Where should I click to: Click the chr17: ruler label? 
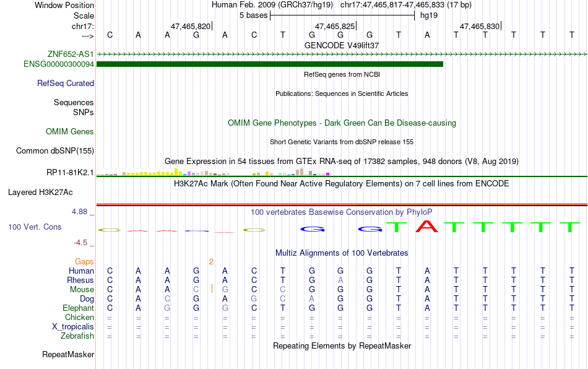(x=83, y=26)
